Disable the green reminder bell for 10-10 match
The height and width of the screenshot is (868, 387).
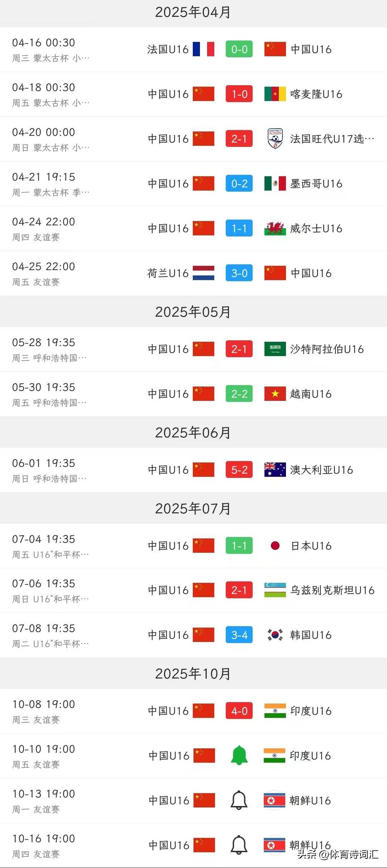pyautogui.click(x=239, y=756)
